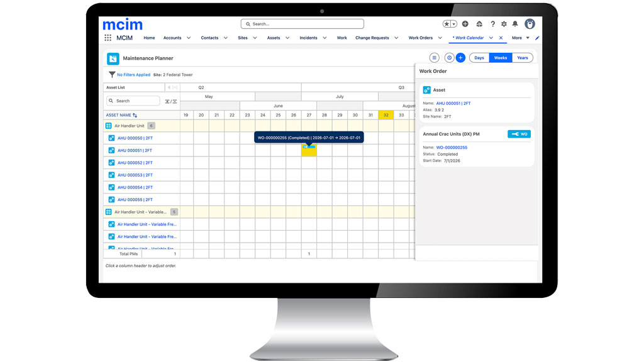Click the Maintenance Planner header icon
Screen dimensions: 644x362
pos(113,58)
